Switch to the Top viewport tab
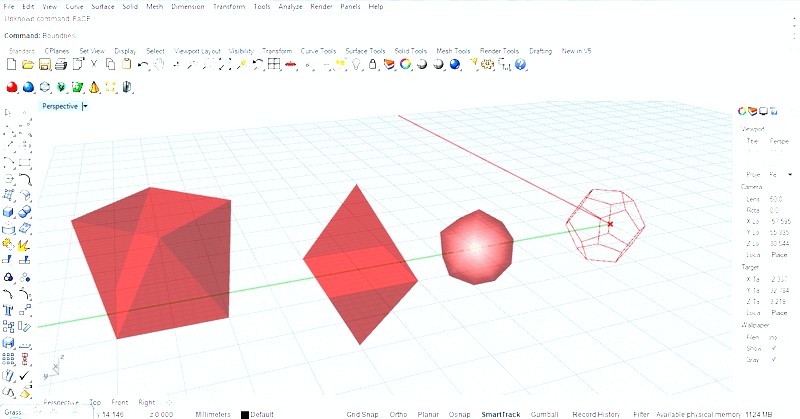Screen dimensions: 800x419 point(95,402)
